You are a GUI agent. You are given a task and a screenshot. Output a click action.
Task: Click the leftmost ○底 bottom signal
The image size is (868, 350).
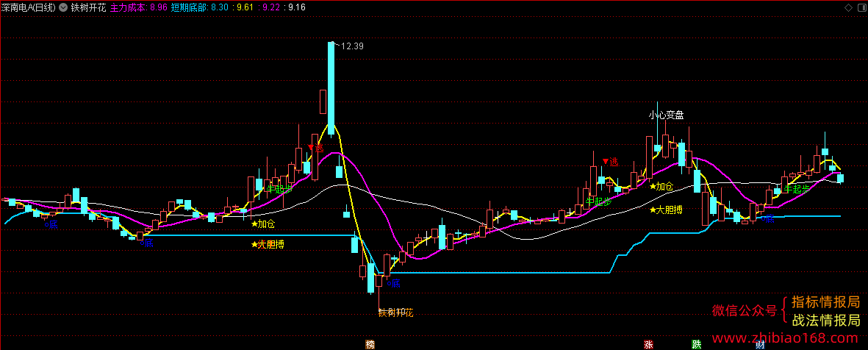[x=51, y=224]
